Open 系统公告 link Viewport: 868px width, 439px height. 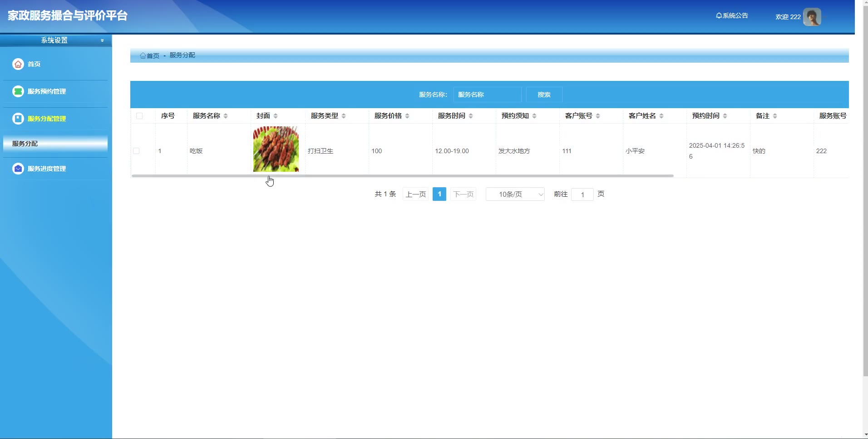tap(732, 15)
